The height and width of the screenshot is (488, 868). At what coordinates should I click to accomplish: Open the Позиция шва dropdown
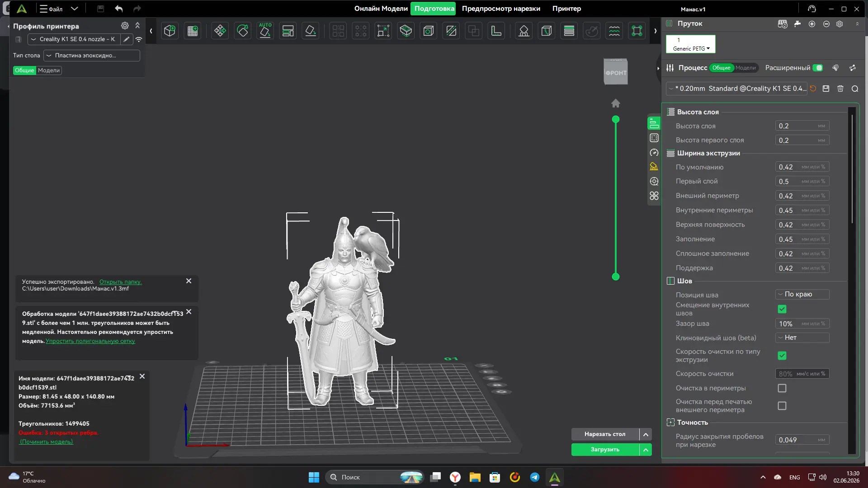click(x=802, y=294)
